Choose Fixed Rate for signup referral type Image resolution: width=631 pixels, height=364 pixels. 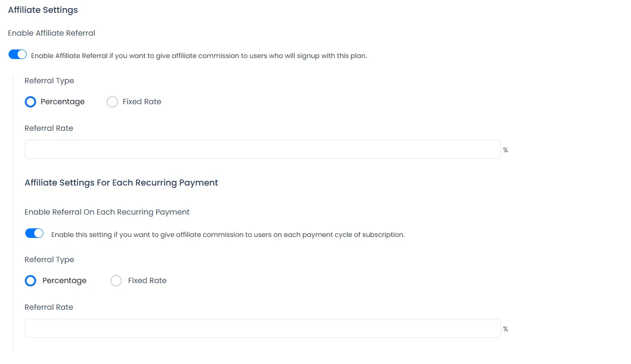(112, 102)
